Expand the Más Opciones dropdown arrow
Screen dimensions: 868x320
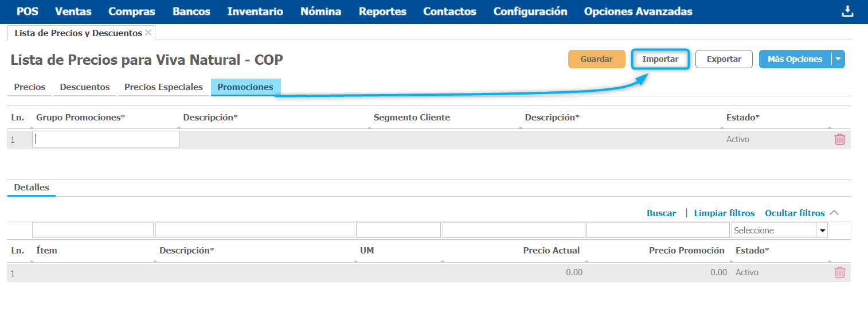838,59
